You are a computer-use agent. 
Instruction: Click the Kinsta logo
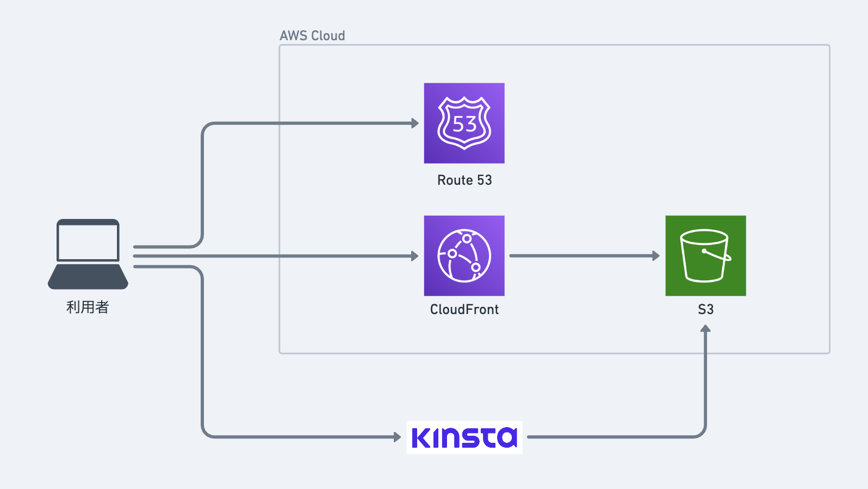coord(464,437)
